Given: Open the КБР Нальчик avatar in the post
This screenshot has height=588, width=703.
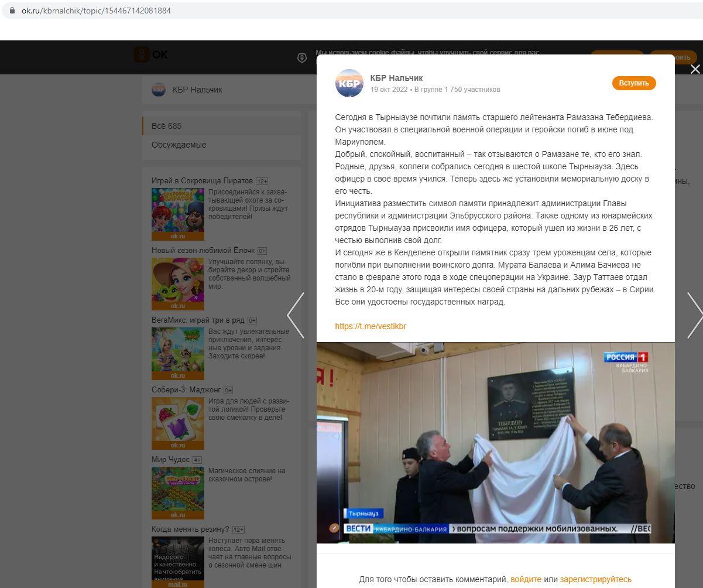Looking at the screenshot, I should (349, 83).
